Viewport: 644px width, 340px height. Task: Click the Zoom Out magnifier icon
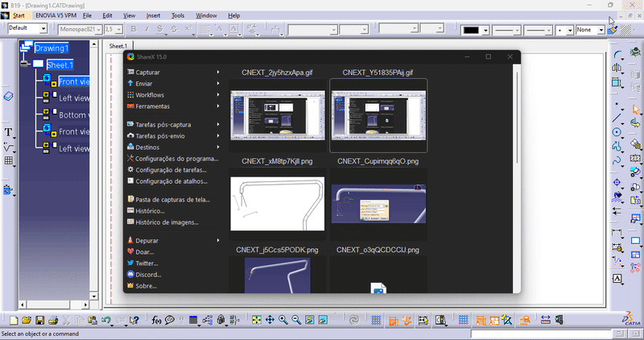point(296,320)
